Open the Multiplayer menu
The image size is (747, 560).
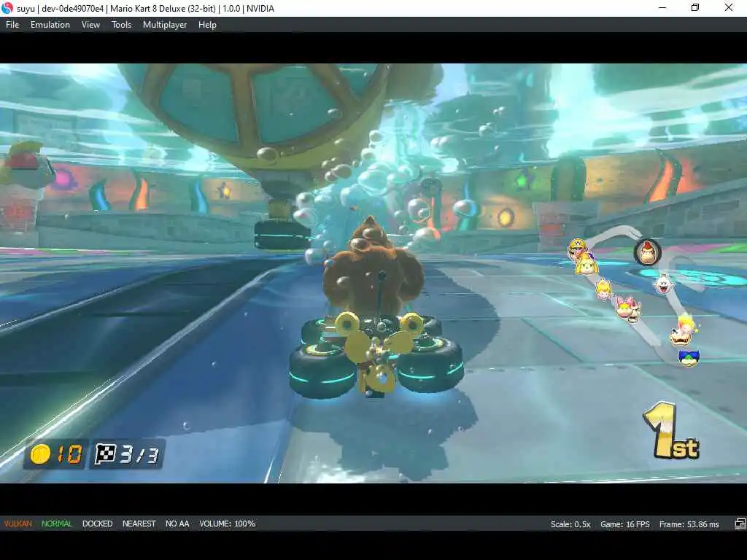tap(165, 25)
